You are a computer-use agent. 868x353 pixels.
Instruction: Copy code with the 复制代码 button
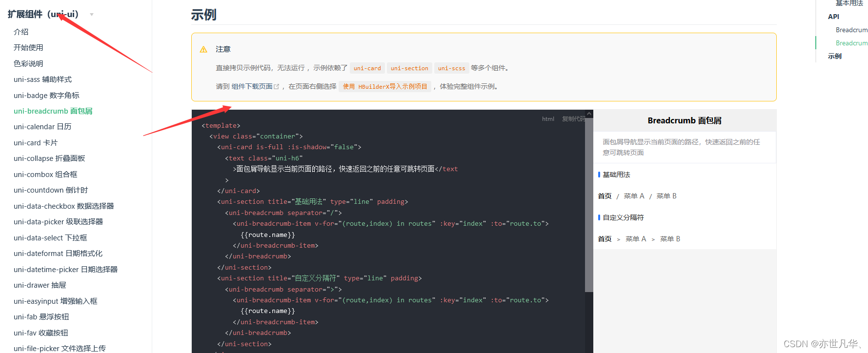(x=573, y=119)
